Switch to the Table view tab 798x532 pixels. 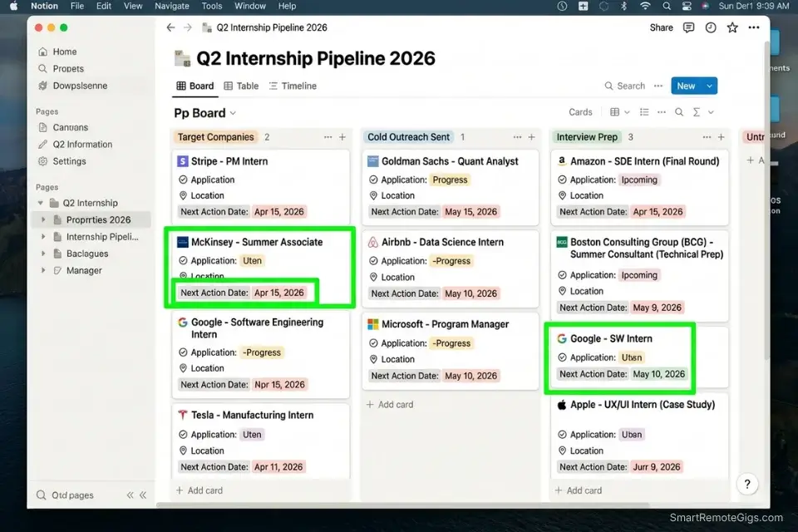coord(241,86)
